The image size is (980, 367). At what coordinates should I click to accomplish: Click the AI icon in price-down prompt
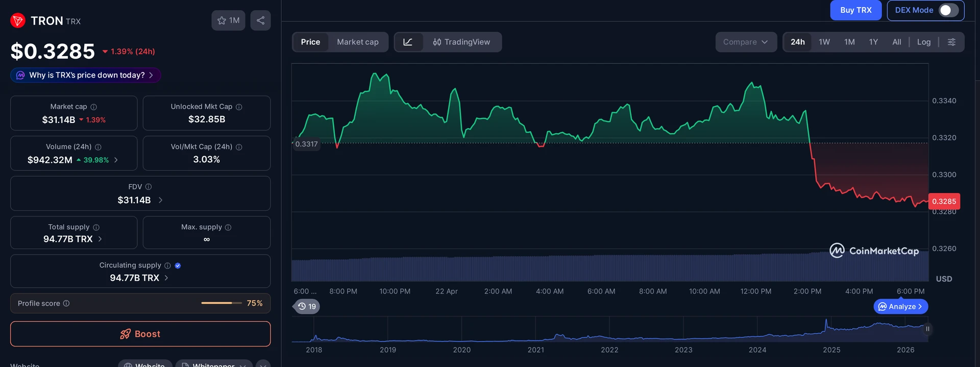tap(20, 75)
